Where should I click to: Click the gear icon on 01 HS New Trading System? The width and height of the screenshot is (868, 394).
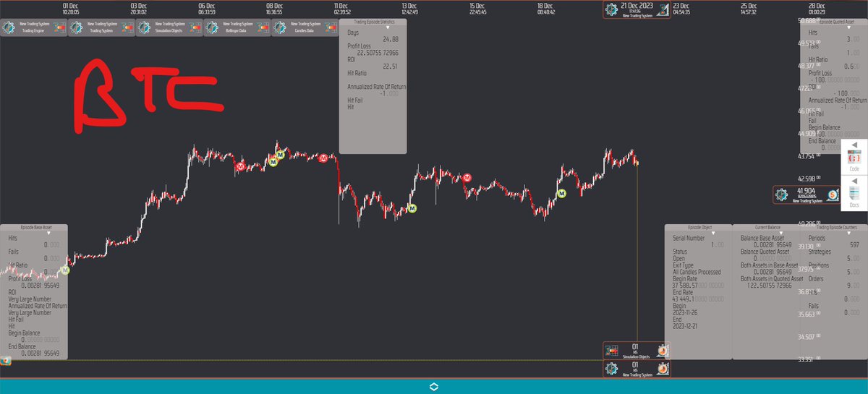[x=611, y=369]
